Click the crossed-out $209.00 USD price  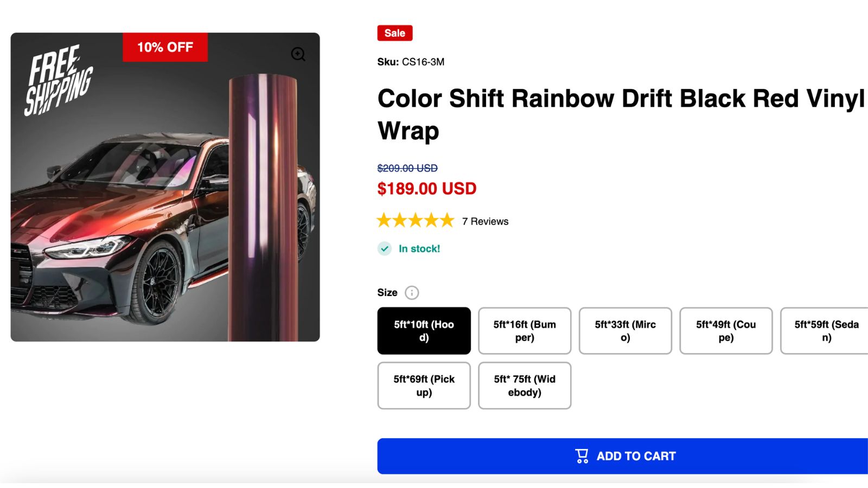pyautogui.click(x=407, y=168)
